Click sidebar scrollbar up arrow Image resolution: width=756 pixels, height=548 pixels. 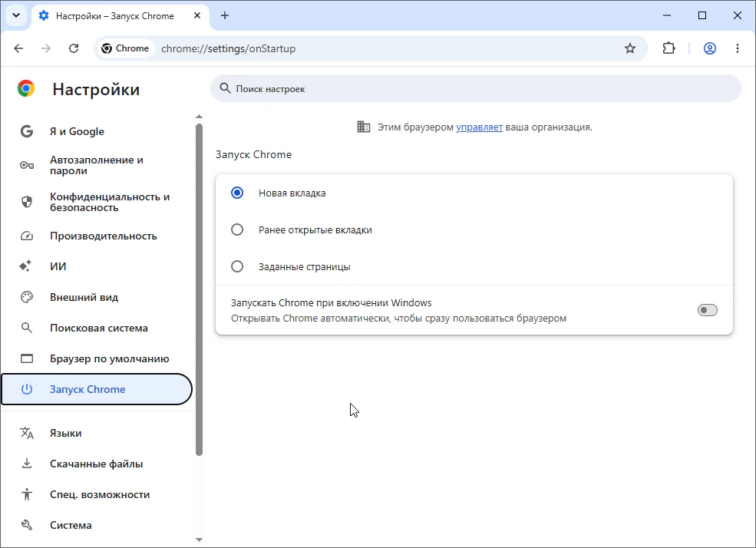(199, 117)
